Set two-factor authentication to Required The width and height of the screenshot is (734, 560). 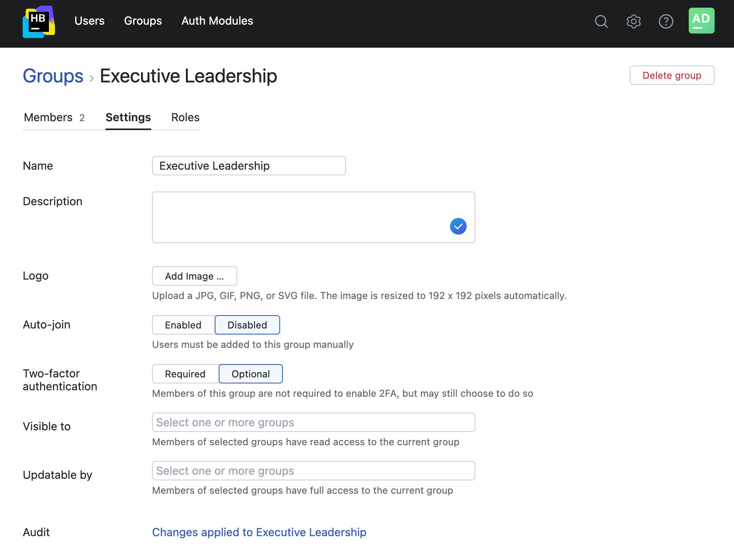pyautogui.click(x=185, y=374)
